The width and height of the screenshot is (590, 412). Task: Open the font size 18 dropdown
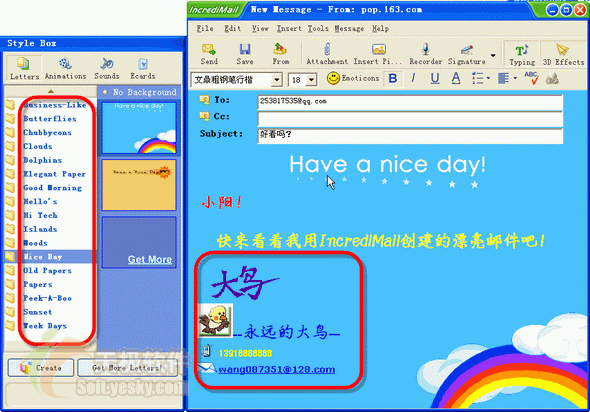tap(311, 80)
